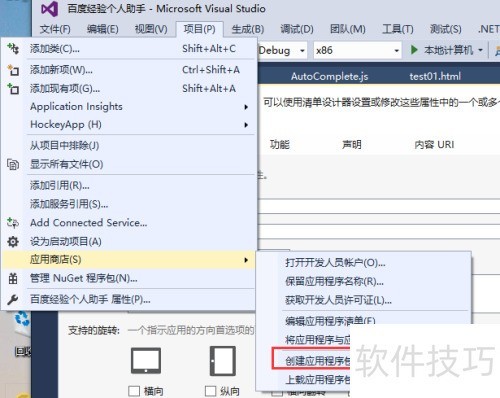The width and height of the screenshot is (500, 398).
Task: Select 保留应用程序名称(R)... in submenu
Action: (x=363, y=282)
